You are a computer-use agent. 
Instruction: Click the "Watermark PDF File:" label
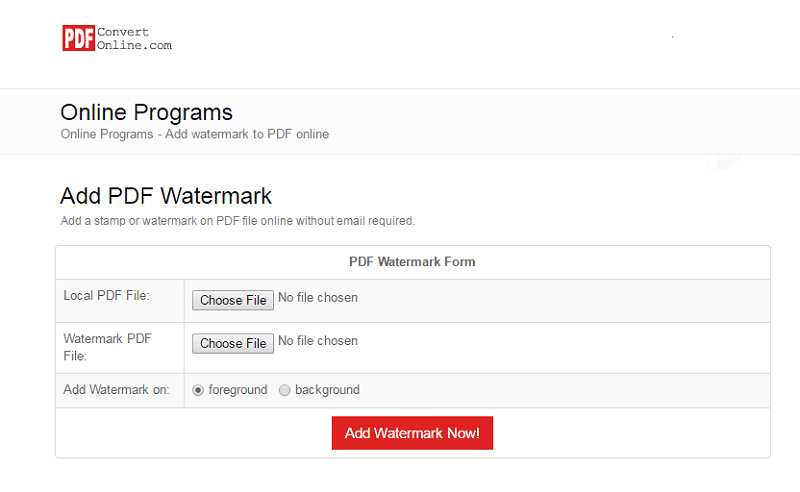[x=107, y=346]
